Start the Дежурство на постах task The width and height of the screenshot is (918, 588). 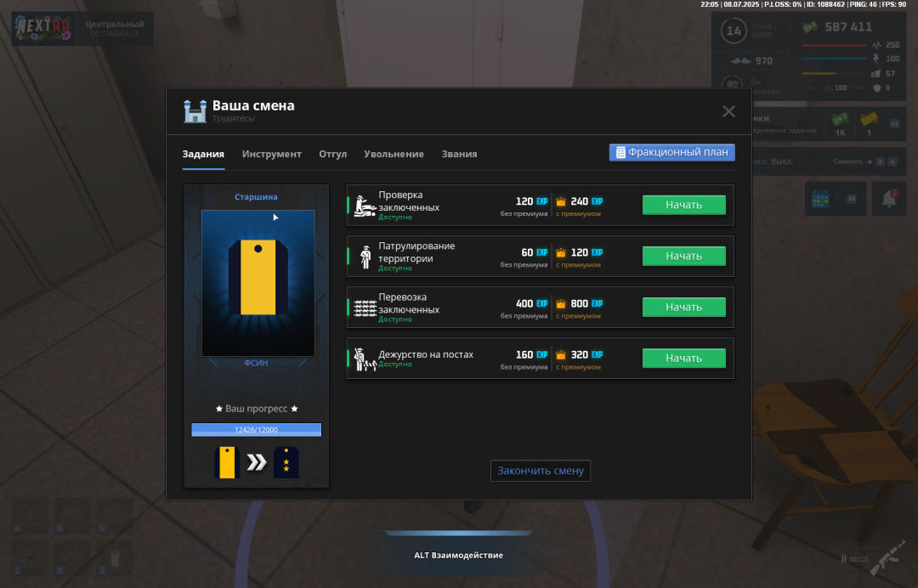click(x=683, y=358)
